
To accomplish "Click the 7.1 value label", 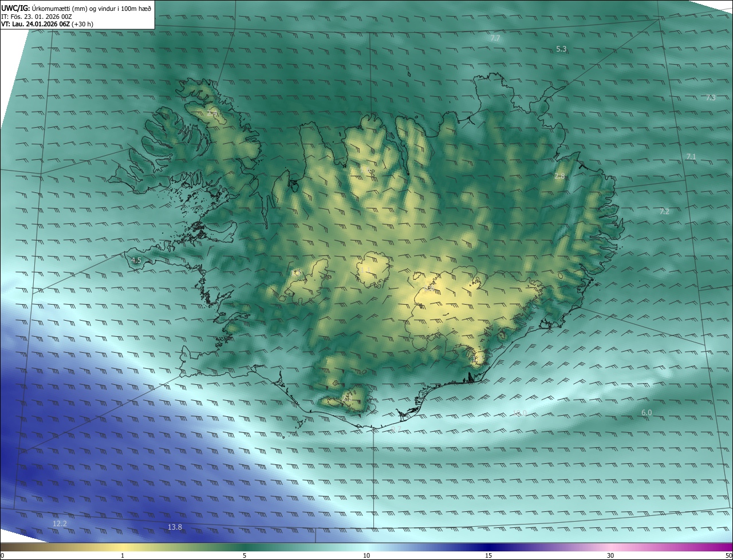I will point(691,157).
